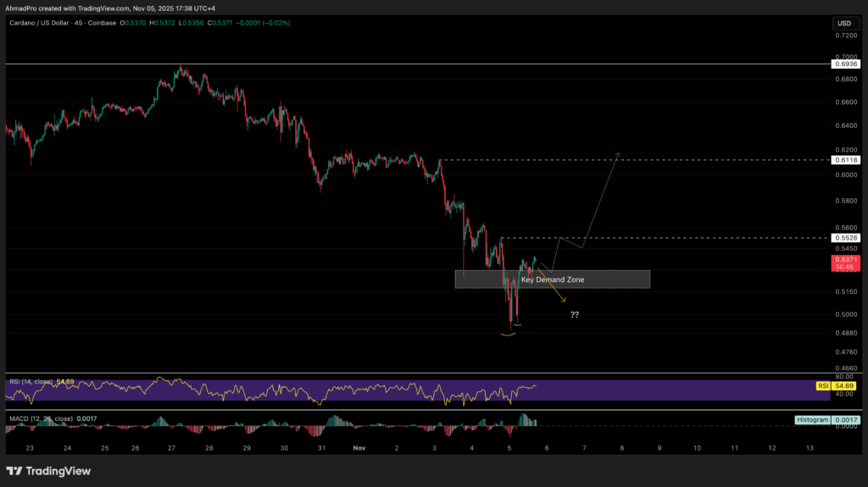
Task: Click the orange downward arrow head
Action: pos(565,299)
